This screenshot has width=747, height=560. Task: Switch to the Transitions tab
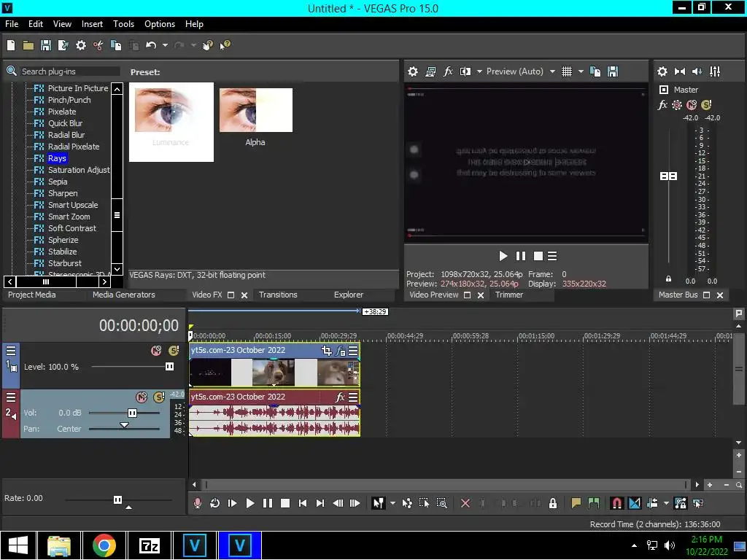coord(278,295)
